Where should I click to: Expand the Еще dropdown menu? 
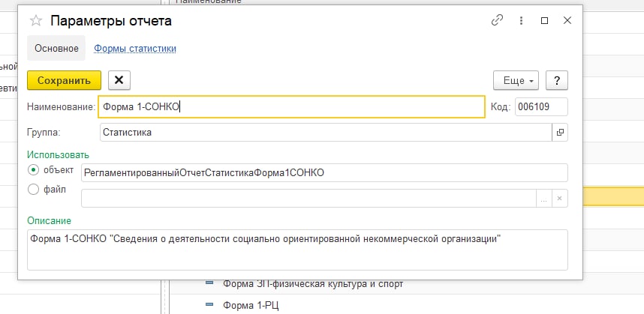516,80
